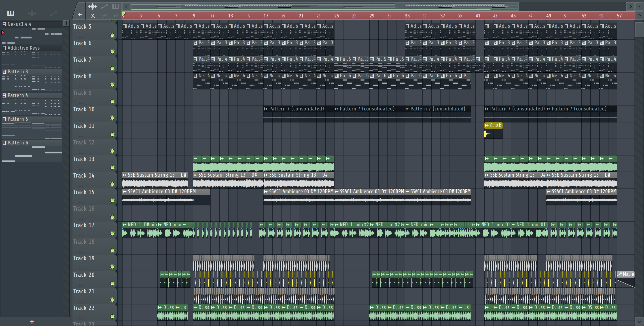Click the X clip-source icon
The width and height of the screenshot is (644, 326).
pyautogui.click(x=93, y=15)
